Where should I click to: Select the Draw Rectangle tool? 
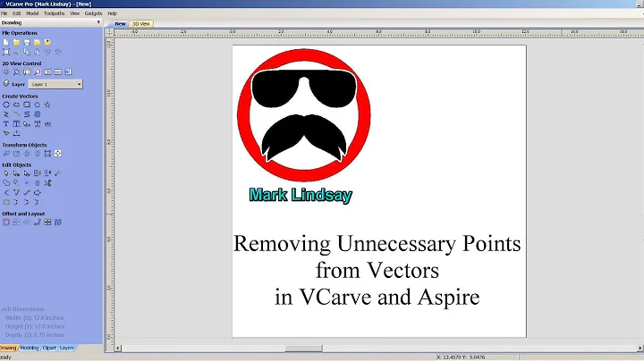point(27,105)
